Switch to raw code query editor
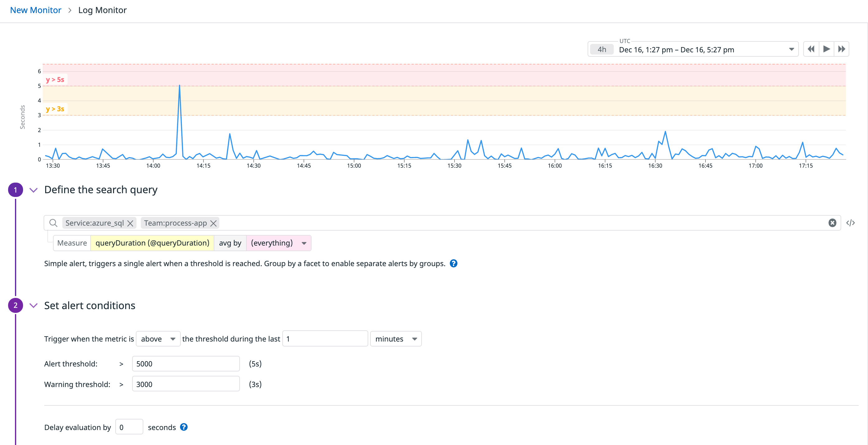 (851, 222)
